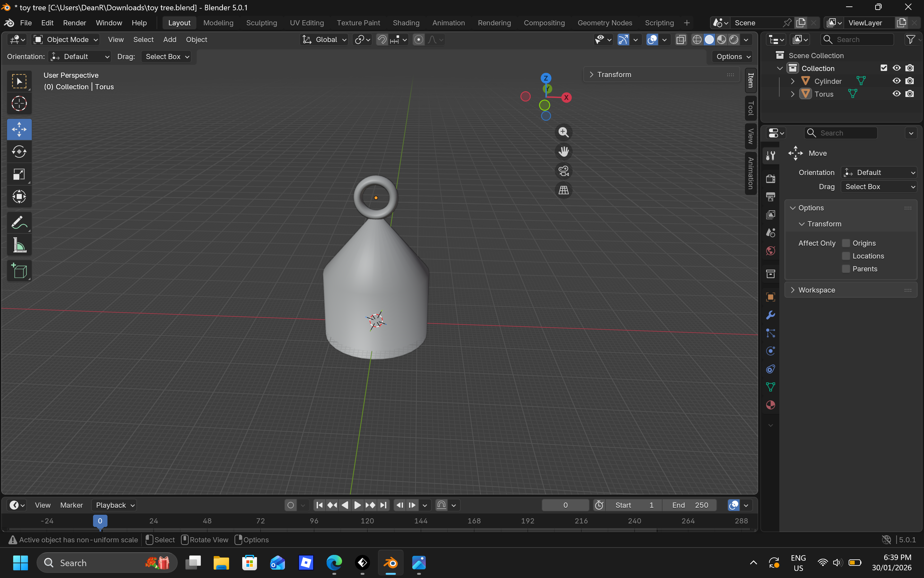Enable Affect Only Parents checkbox
The height and width of the screenshot is (578, 924).
pyautogui.click(x=846, y=269)
